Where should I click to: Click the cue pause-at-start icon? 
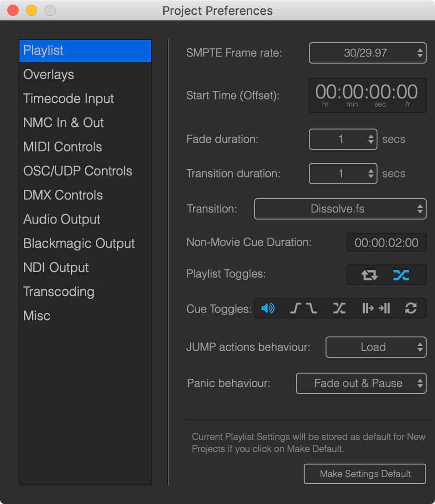coord(368,309)
